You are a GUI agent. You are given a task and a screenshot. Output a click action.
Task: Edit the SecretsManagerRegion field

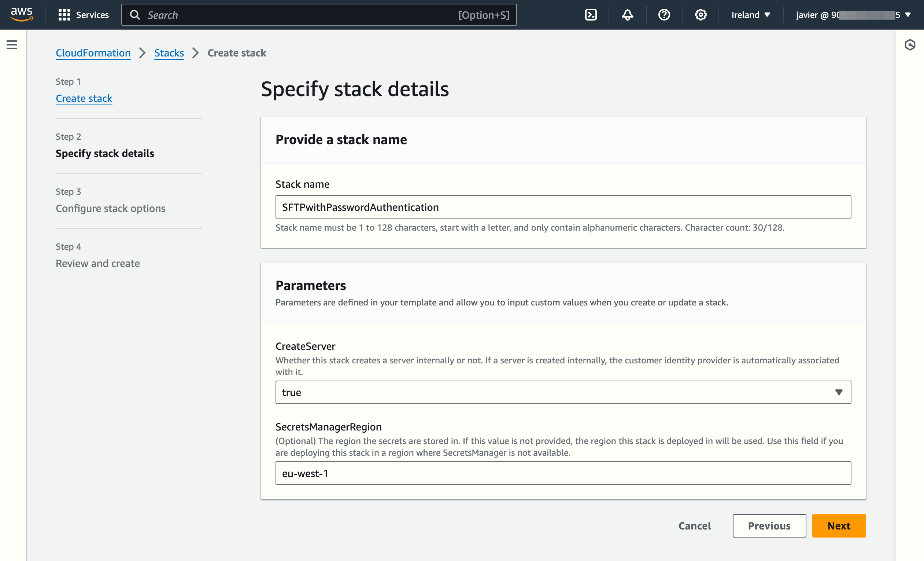pyautogui.click(x=562, y=473)
